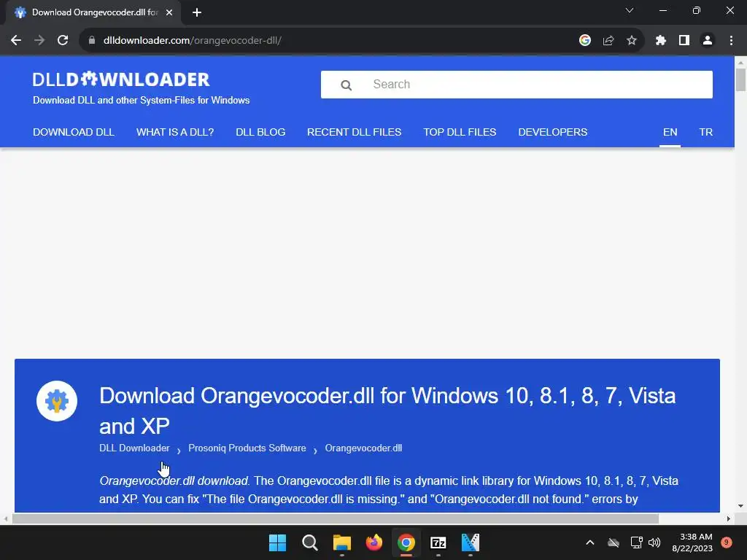747x560 pixels.
Task: Open the clock showing 3:38 AM
Action: pyautogui.click(x=692, y=542)
